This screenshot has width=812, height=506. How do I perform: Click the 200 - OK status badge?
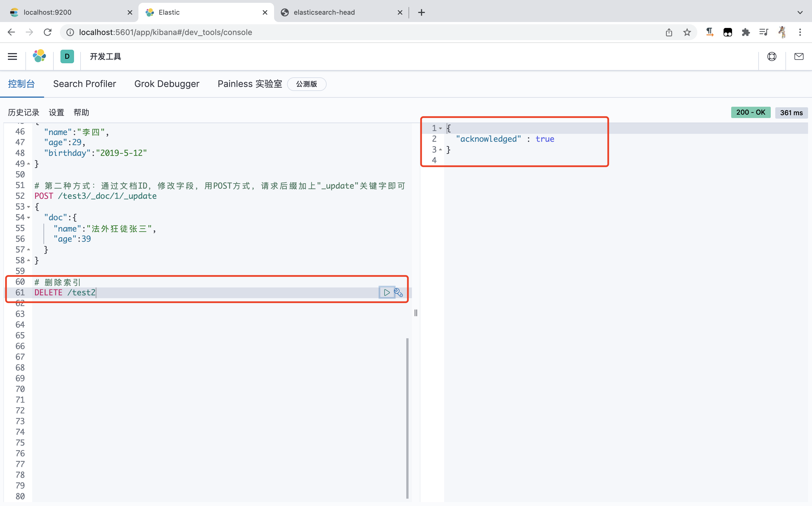751,112
